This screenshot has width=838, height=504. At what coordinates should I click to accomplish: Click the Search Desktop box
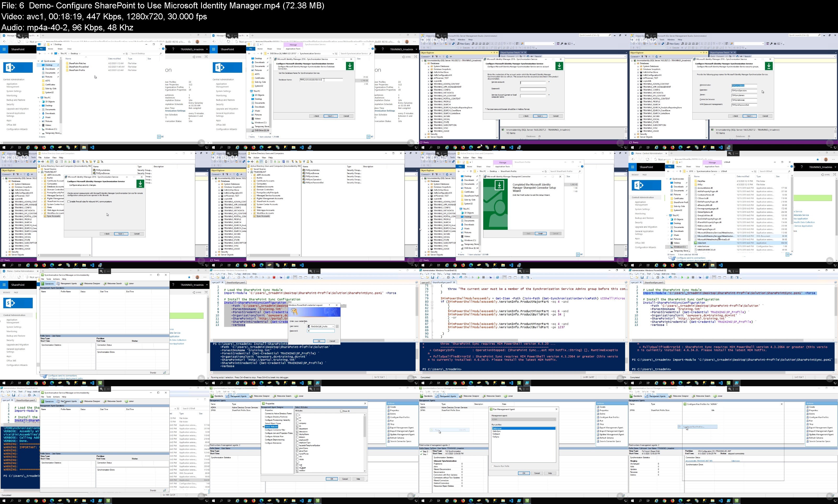pos(146,54)
